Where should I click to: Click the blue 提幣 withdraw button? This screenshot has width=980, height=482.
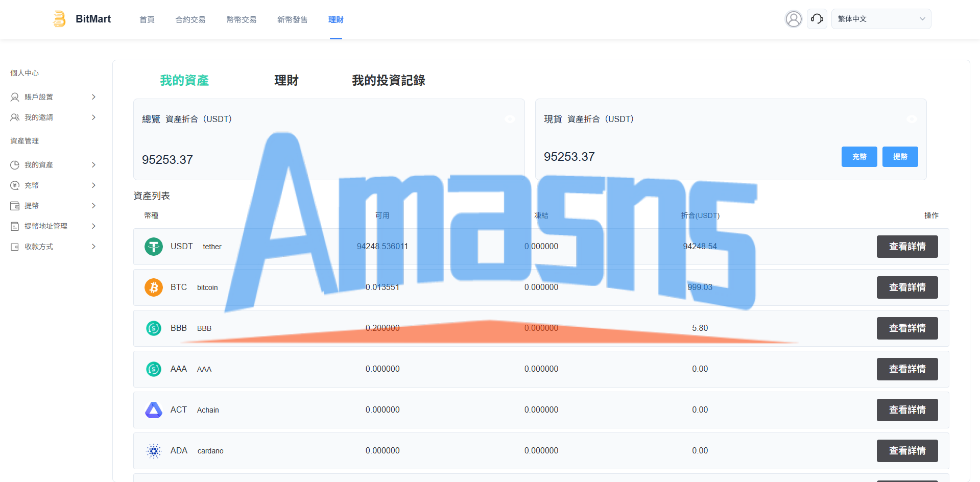pos(900,157)
